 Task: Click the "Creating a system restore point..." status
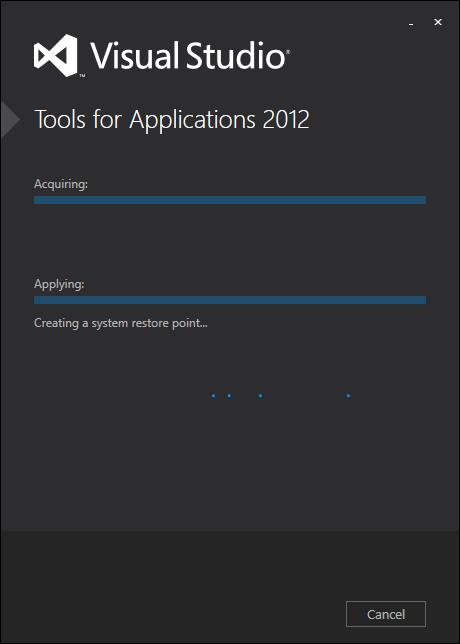(121, 323)
